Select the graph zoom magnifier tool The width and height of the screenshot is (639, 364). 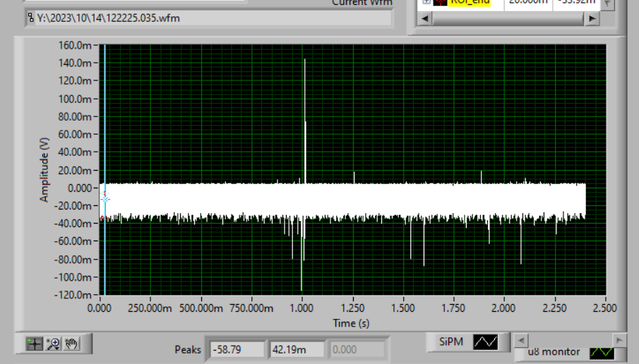tap(54, 344)
